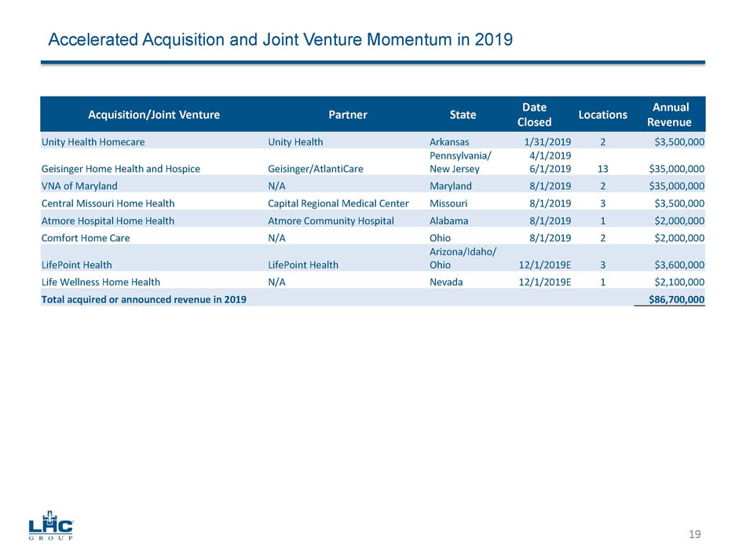Click the Comfort Home Care entry
The height and width of the screenshot is (560, 746).
tap(86, 238)
